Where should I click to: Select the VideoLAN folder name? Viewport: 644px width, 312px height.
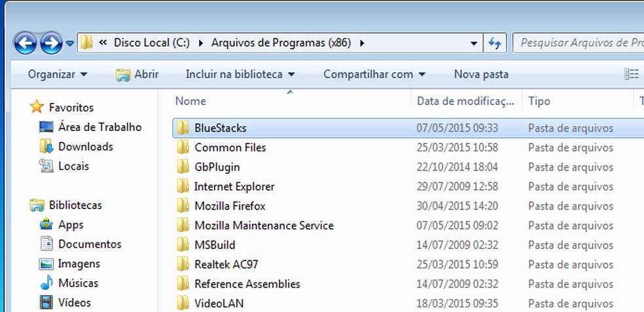point(219,303)
